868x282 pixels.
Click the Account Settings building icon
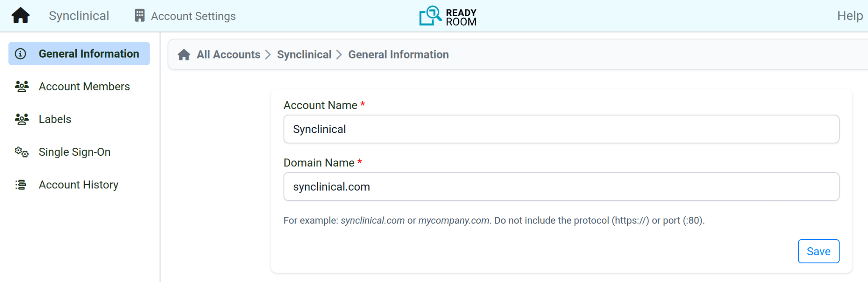click(x=139, y=16)
